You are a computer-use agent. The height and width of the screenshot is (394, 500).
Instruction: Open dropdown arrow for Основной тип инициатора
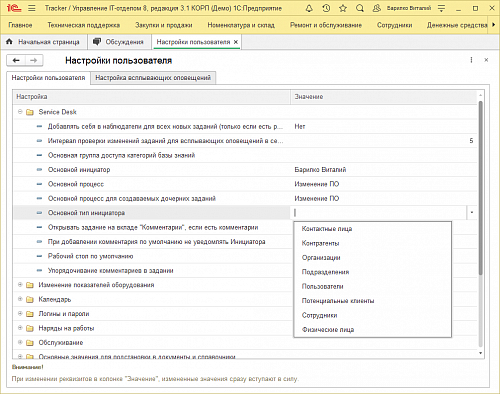point(472,213)
